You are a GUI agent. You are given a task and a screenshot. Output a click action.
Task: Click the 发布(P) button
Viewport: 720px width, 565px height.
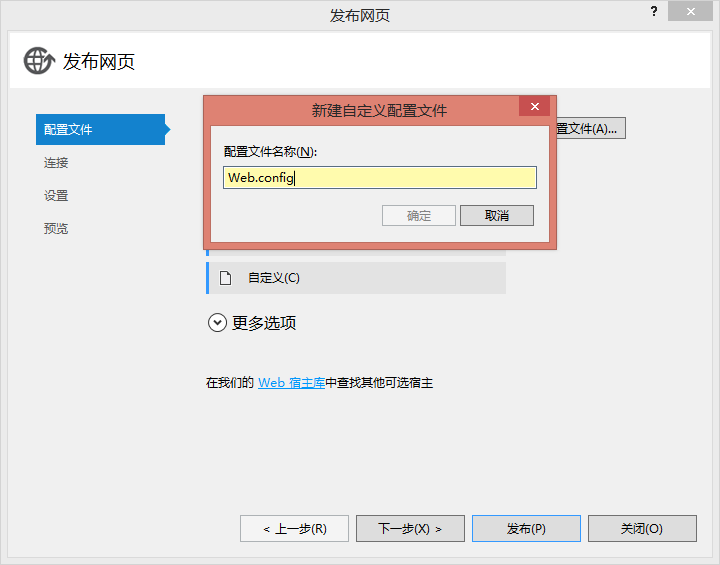point(526,529)
